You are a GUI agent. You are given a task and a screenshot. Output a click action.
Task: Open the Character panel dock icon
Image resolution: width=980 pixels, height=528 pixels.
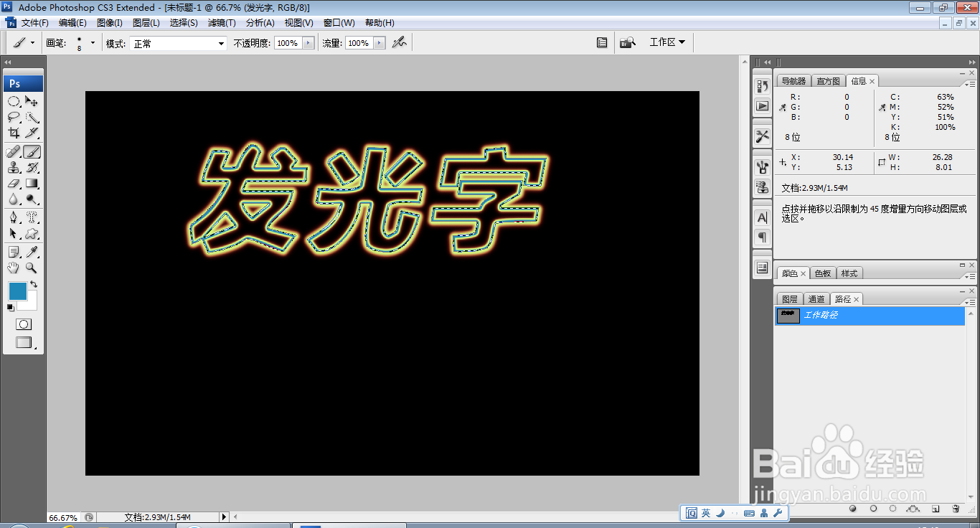coord(762,217)
